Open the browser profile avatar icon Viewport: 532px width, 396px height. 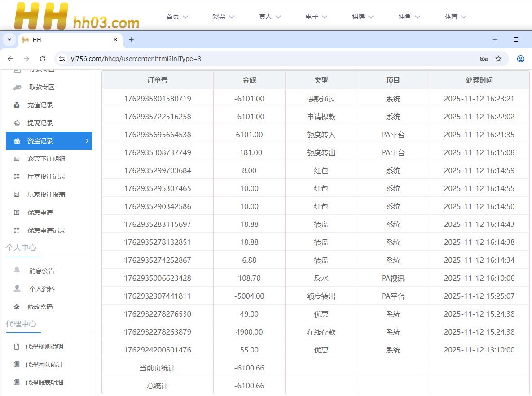pos(521,59)
